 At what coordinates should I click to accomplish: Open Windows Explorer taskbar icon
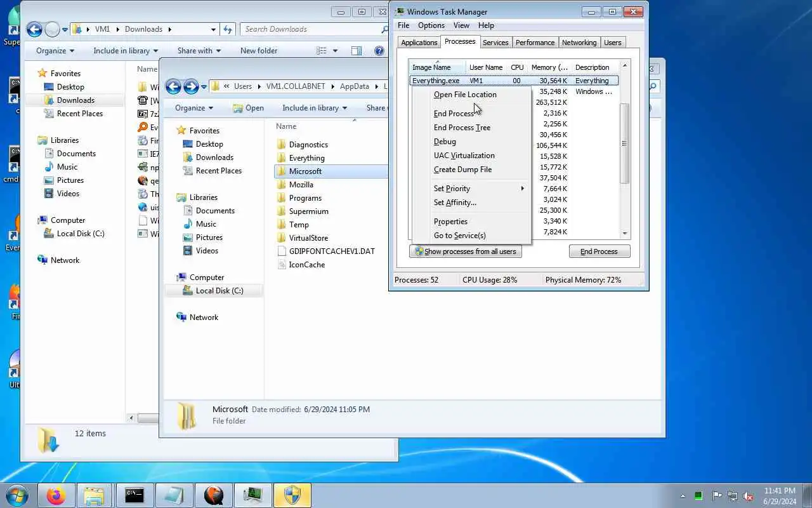click(94, 495)
